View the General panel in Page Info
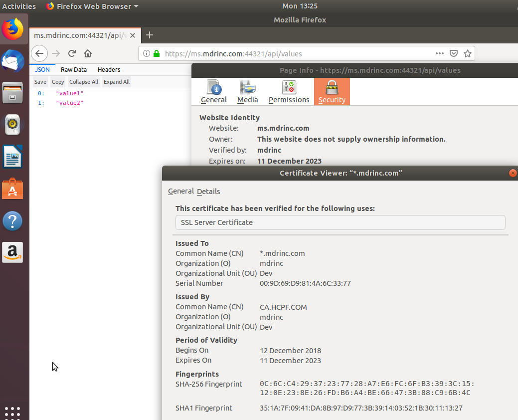The image size is (518, 420). point(214,91)
